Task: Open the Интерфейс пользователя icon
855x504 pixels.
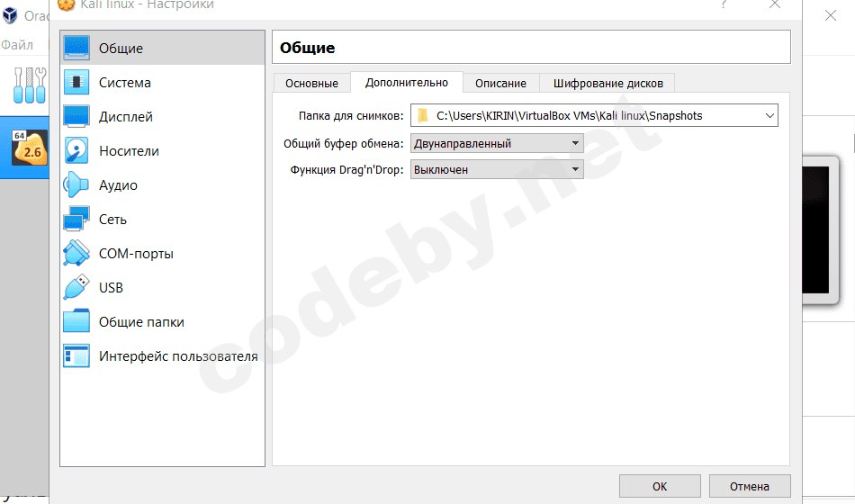Action: 76,355
